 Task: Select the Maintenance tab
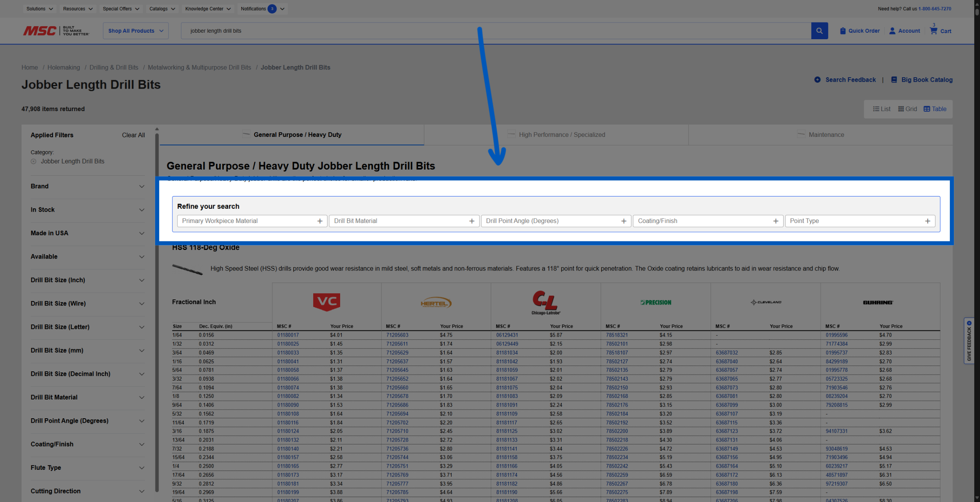point(821,135)
